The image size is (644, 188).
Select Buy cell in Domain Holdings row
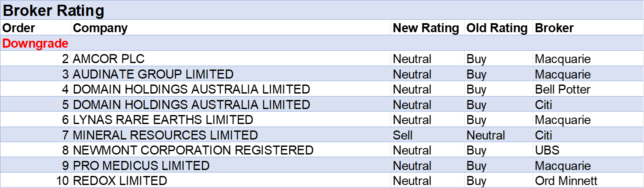click(476, 105)
